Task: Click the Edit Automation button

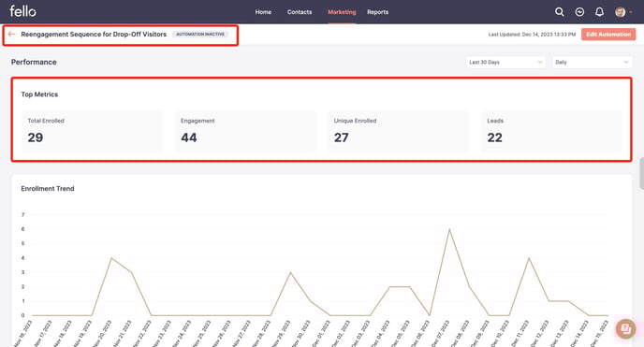Action: pos(608,35)
